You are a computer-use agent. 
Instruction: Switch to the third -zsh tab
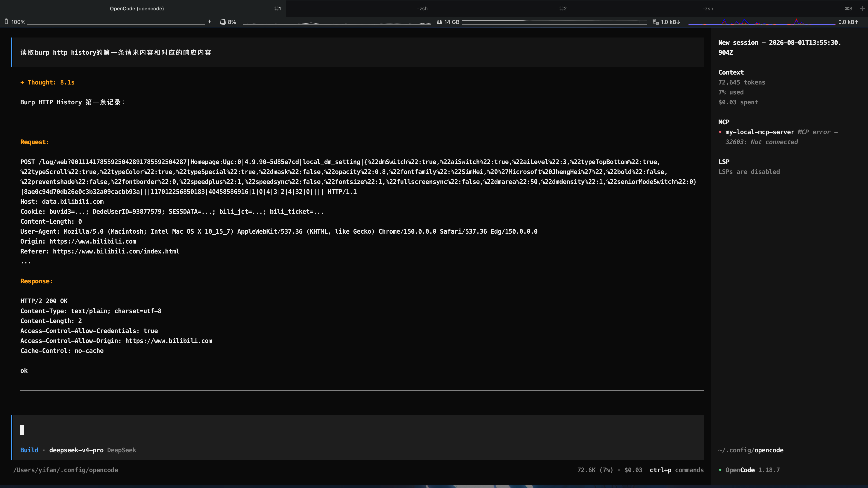click(708, 8)
